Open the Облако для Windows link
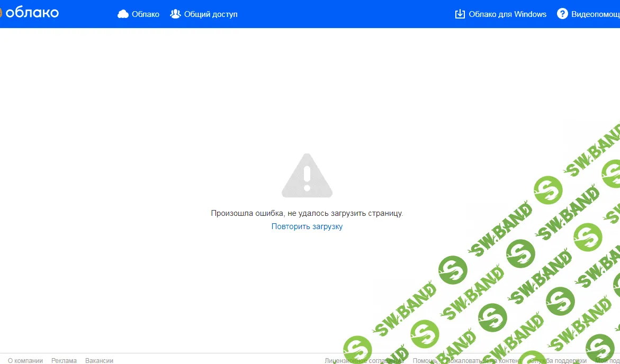 point(508,14)
